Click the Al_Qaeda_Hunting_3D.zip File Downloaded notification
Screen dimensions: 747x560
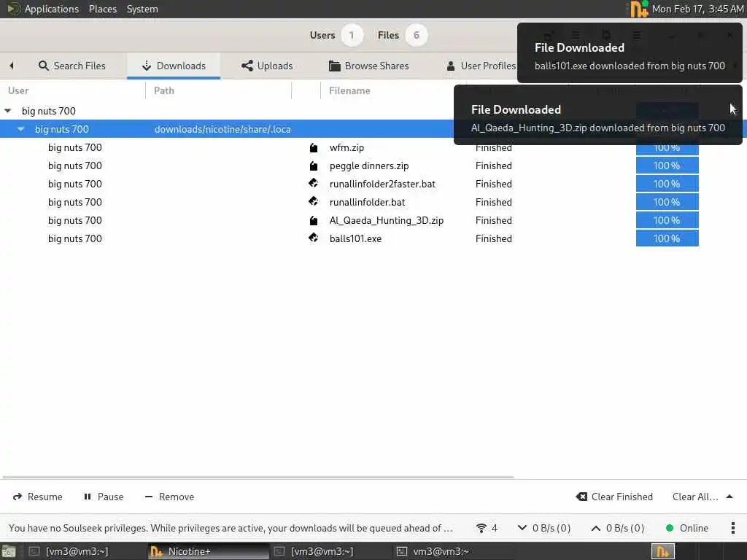tap(598, 115)
